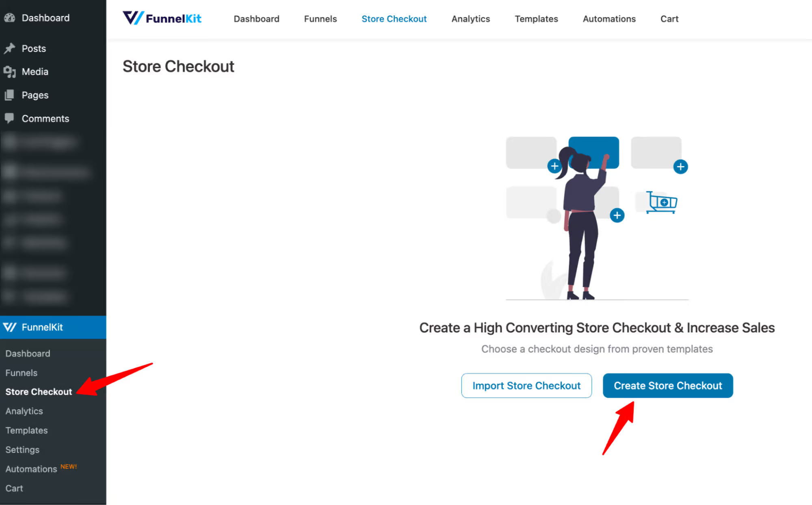Open Templates from sidebar menu

[26, 431]
